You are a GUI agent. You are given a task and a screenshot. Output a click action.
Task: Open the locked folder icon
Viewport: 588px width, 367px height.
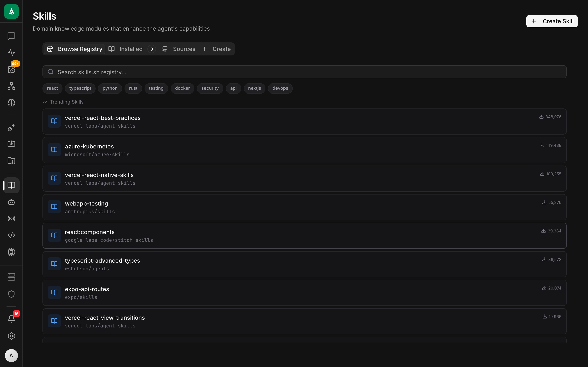tap(11, 161)
